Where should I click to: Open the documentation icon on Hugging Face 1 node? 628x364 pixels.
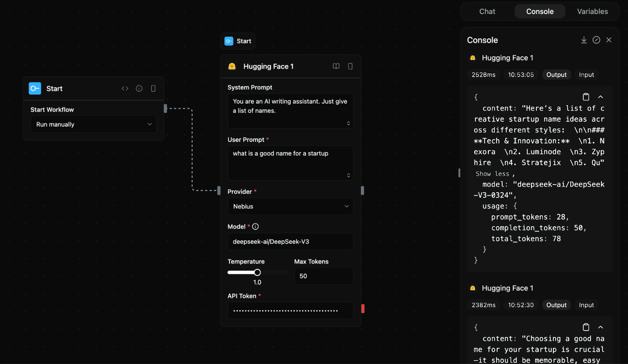[336, 66]
